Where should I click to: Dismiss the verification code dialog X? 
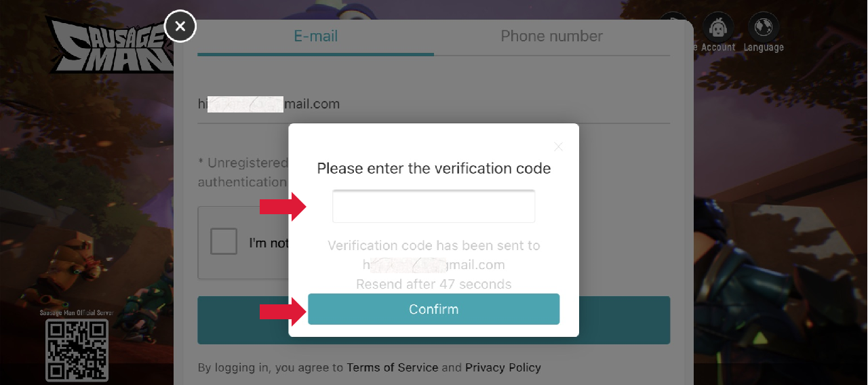tap(558, 146)
